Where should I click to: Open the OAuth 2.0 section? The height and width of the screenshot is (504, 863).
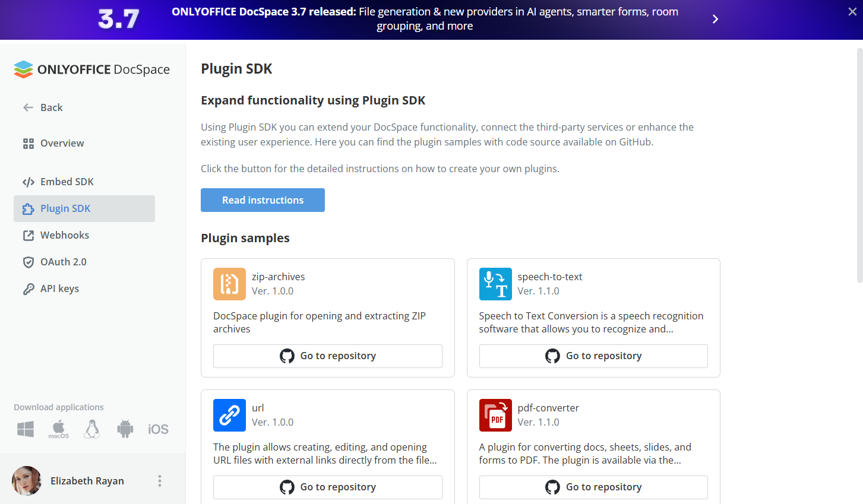[x=64, y=262]
